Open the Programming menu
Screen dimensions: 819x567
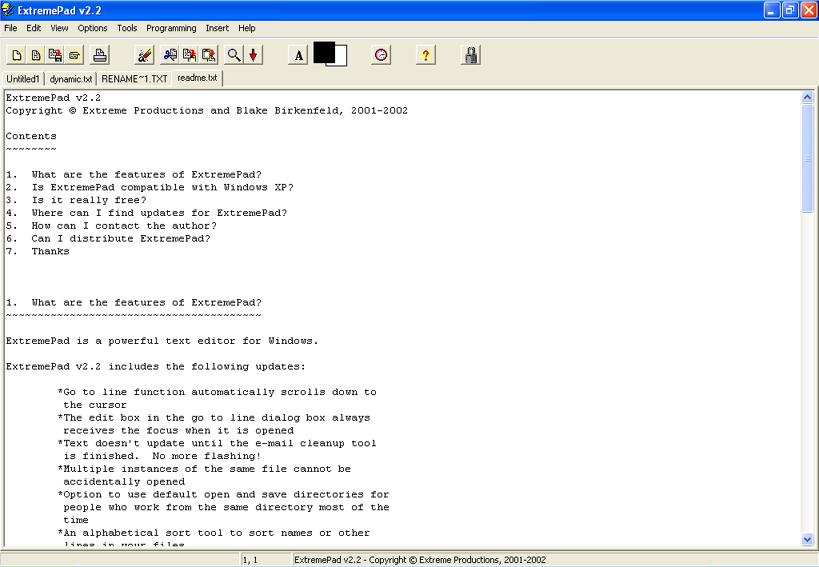(x=171, y=28)
